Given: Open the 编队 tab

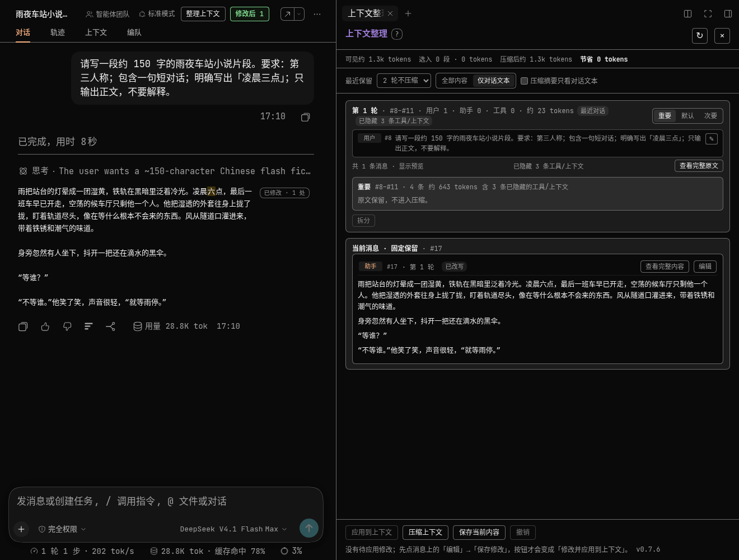Looking at the screenshot, I should (x=134, y=32).
